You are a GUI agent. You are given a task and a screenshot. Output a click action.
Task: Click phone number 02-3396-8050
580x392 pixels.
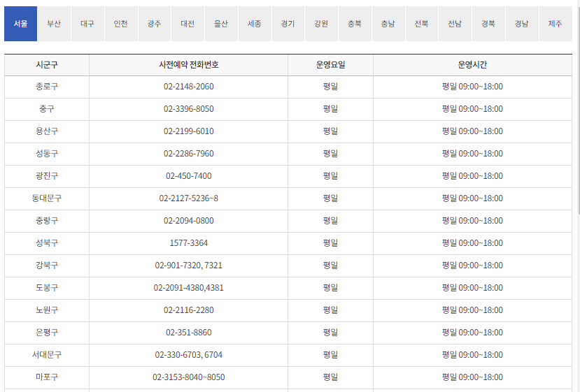tap(189, 109)
